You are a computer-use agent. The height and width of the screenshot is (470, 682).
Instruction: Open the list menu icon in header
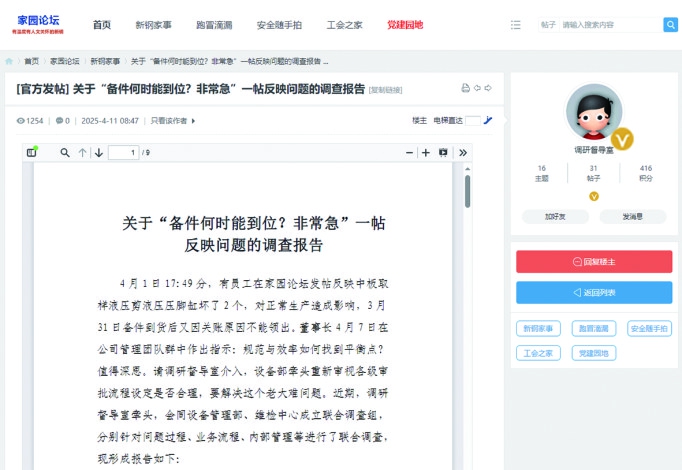point(516,24)
